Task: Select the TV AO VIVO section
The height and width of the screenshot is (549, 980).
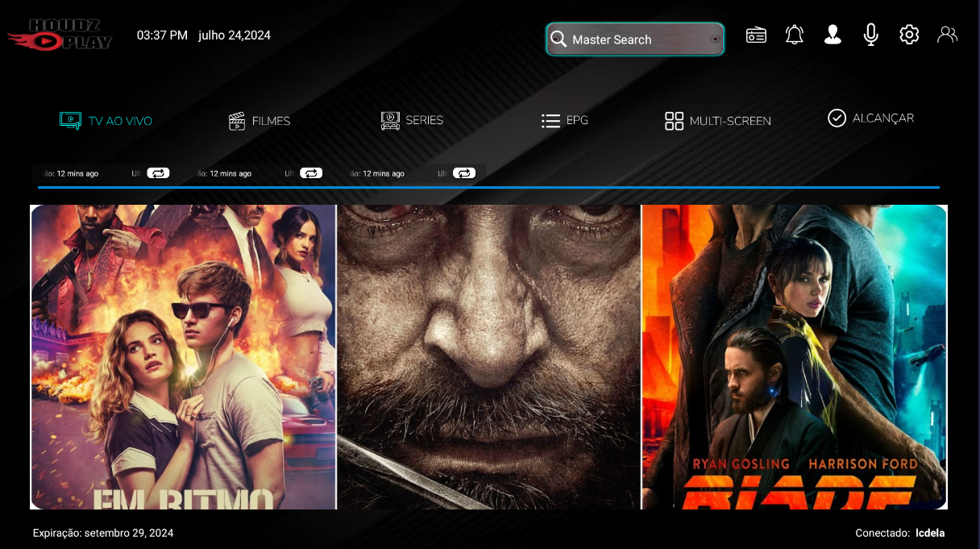Action: [106, 121]
